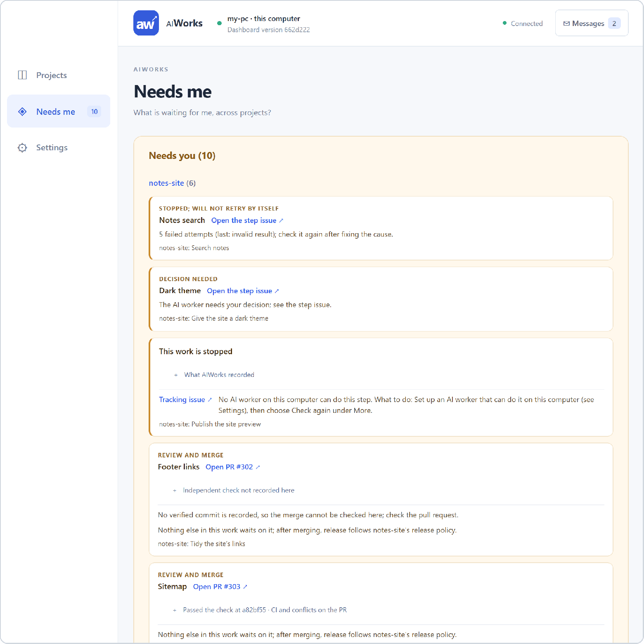The image size is (644, 644).
Task: Click the Messages envelope icon
Action: (x=566, y=24)
